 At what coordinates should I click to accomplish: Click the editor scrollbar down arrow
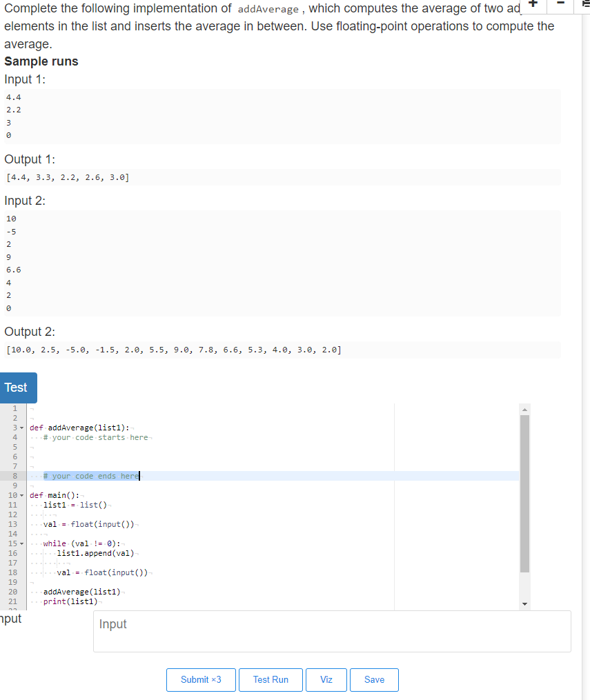tap(525, 602)
